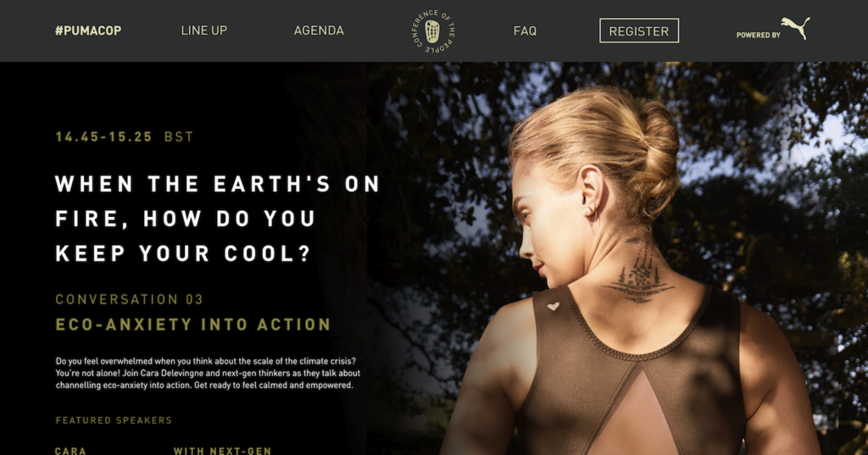Open the FAQ page
Viewport: 868px width, 455px height.
coord(525,31)
